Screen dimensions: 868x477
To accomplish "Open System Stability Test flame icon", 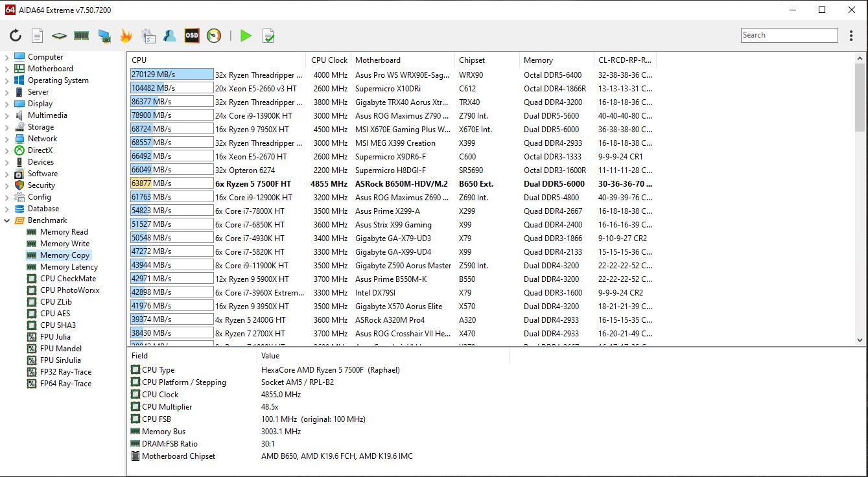I will 126,36.
